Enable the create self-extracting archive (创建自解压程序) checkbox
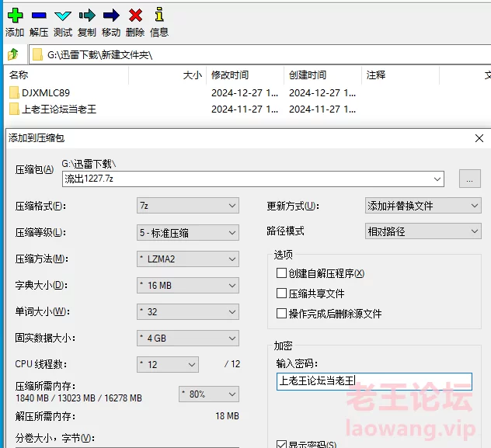Viewport: 491px width, 448px height. point(282,273)
